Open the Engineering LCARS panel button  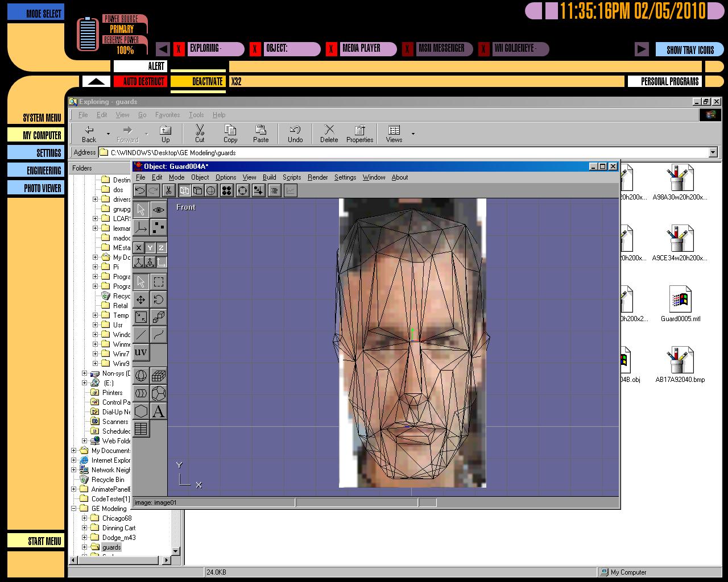click(35, 171)
